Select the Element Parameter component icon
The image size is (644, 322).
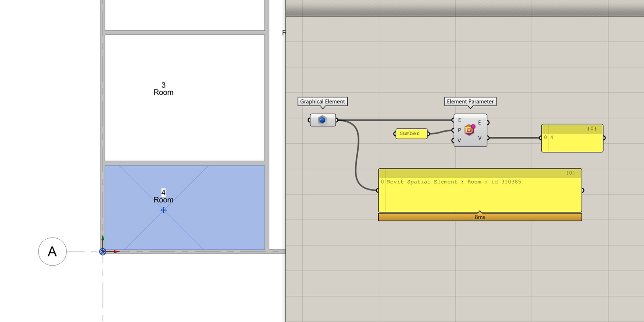click(469, 130)
